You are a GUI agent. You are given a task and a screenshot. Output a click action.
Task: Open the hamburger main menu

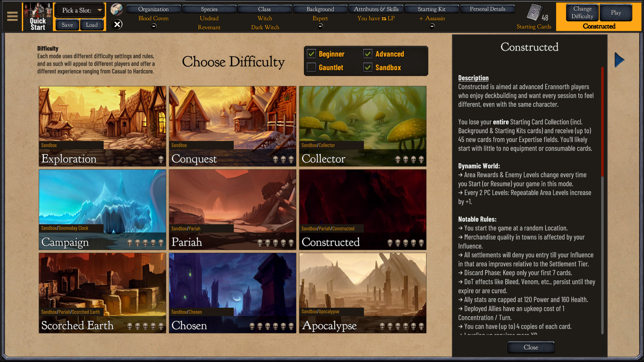tap(12, 16)
